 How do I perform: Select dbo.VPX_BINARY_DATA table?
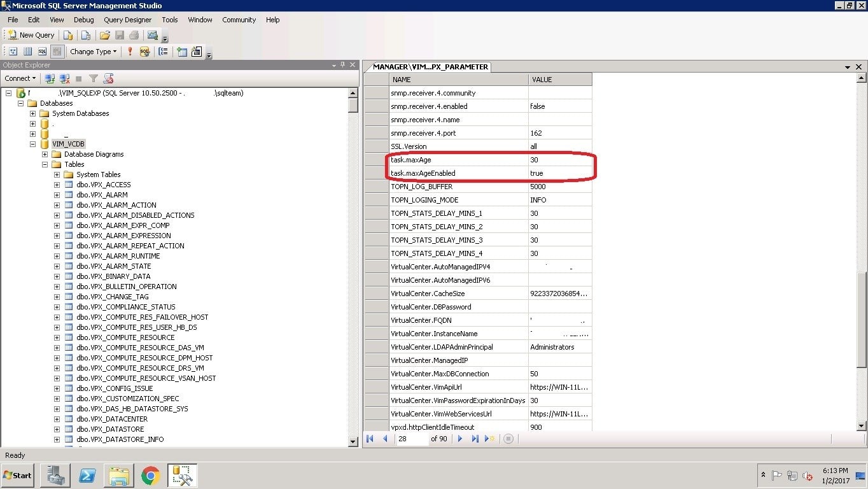click(113, 276)
